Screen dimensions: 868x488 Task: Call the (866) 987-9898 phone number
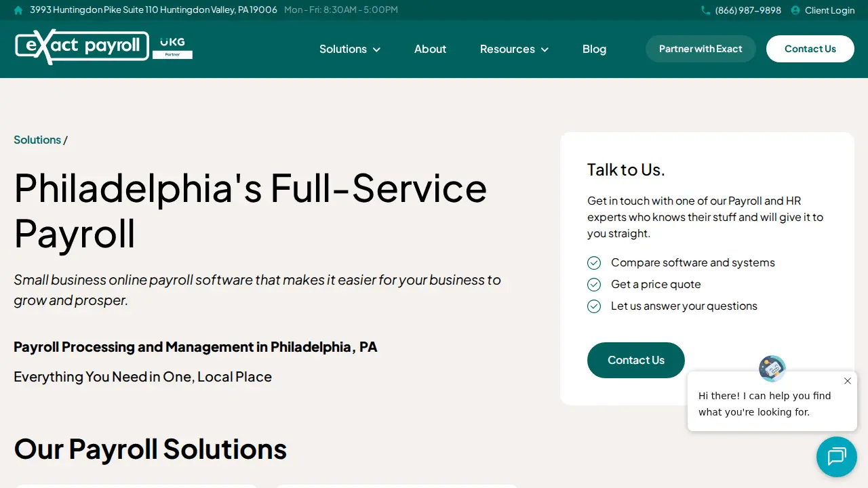(748, 10)
